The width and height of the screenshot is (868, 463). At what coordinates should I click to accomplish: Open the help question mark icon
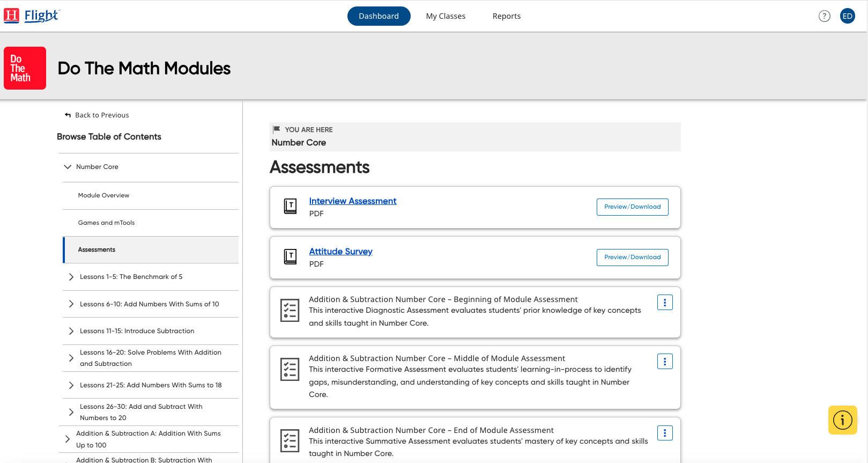pyautogui.click(x=824, y=16)
